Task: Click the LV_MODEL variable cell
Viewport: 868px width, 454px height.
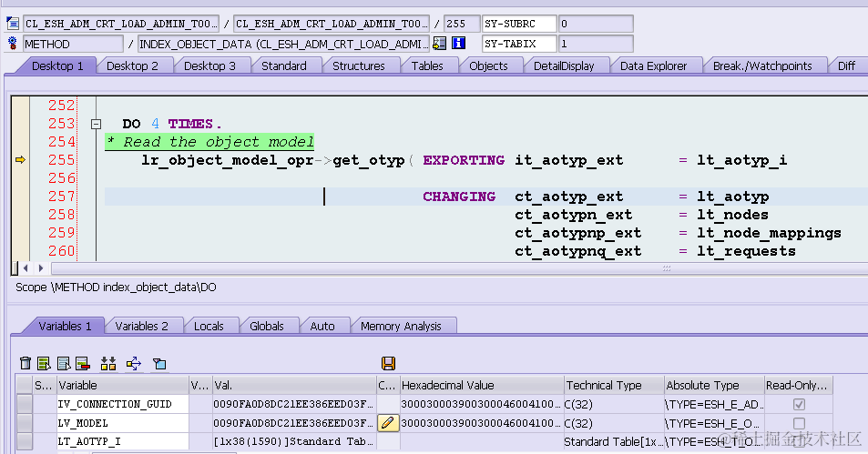Action: (122, 423)
